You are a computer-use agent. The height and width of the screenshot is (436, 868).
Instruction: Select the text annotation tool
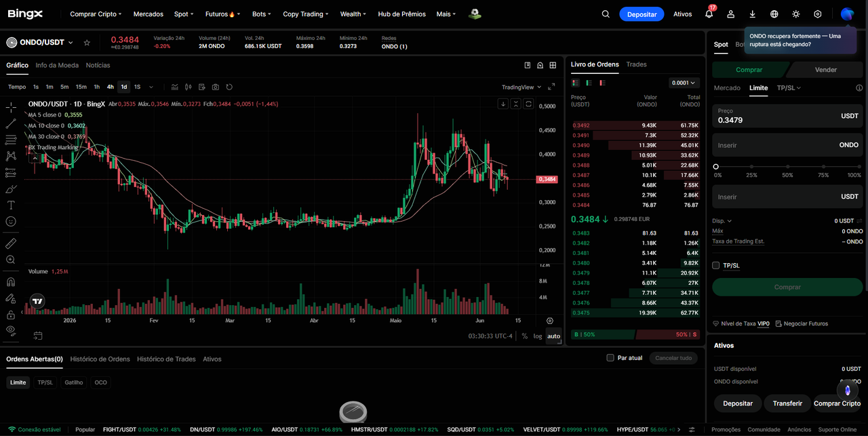coord(11,205)
